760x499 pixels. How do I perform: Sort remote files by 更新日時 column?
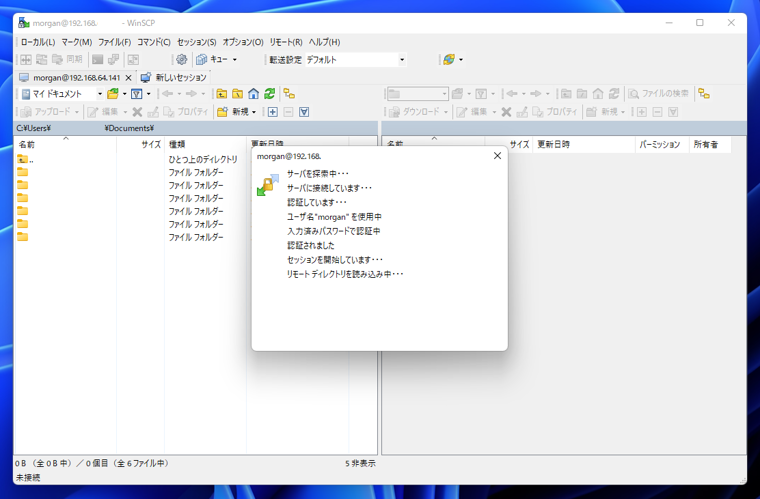click(584, 144)
